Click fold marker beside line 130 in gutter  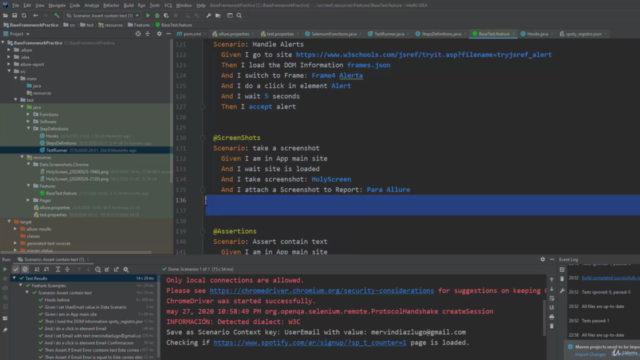click(202, 138)
